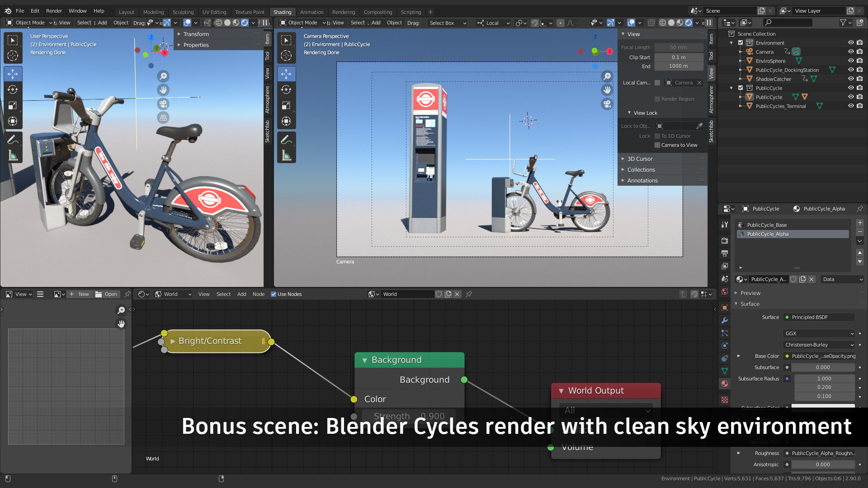Pin the node editor world datablock
This screenshot has height=488, width=868.
tap(469, 294)
